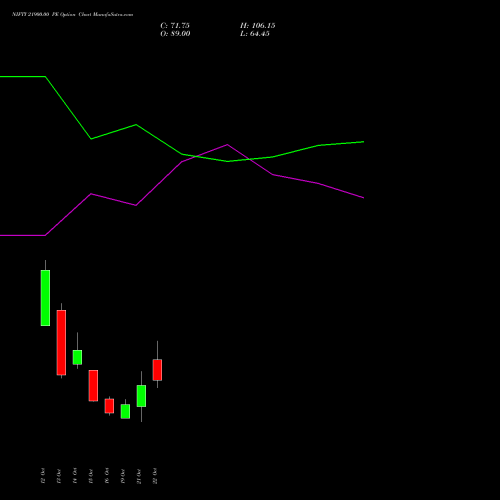500x500 pixels.
Task: Click the open value 'O: 89.00'
Action: pos(175,34)
